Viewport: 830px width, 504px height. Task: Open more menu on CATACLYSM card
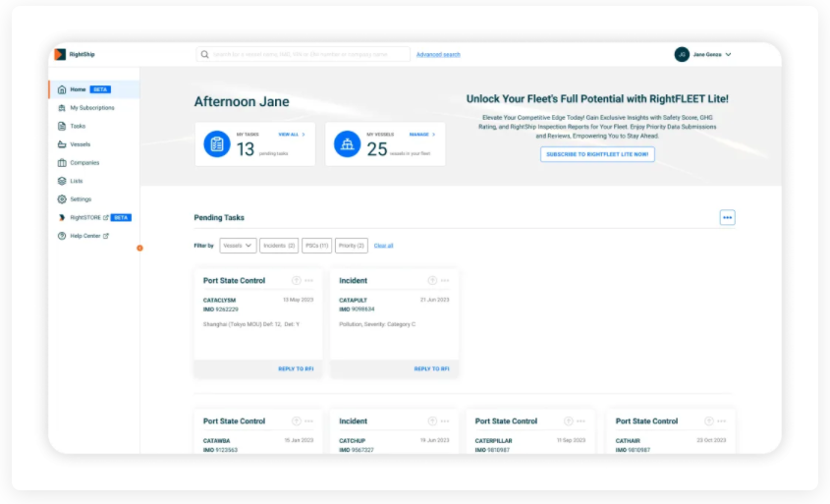point(309,281)
